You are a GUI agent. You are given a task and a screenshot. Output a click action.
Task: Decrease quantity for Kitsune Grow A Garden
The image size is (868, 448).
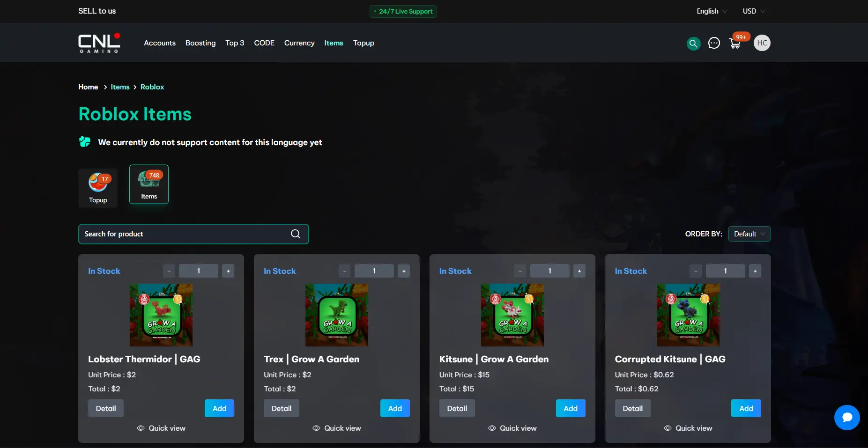(x=520, y=271)
